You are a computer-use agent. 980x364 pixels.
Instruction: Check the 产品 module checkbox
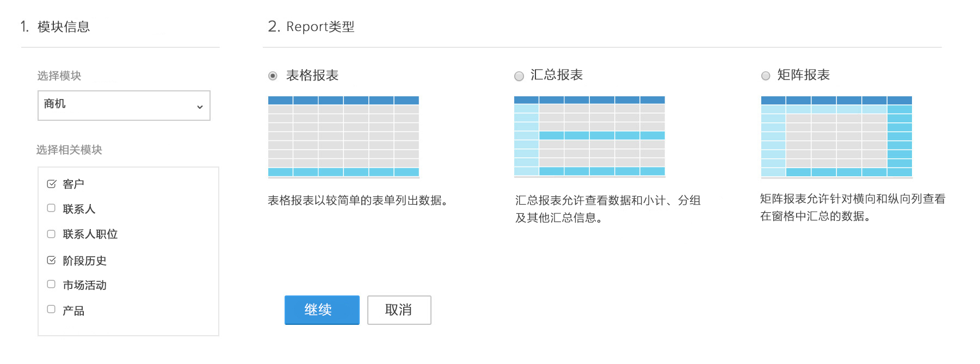click(x=51, y=310)
